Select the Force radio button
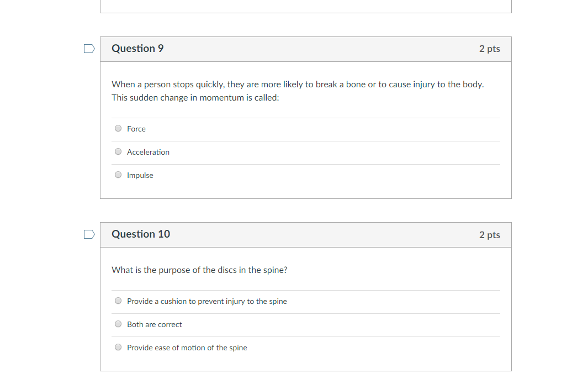The width and height of the screenshot is (588, 389). click(118, 128)
